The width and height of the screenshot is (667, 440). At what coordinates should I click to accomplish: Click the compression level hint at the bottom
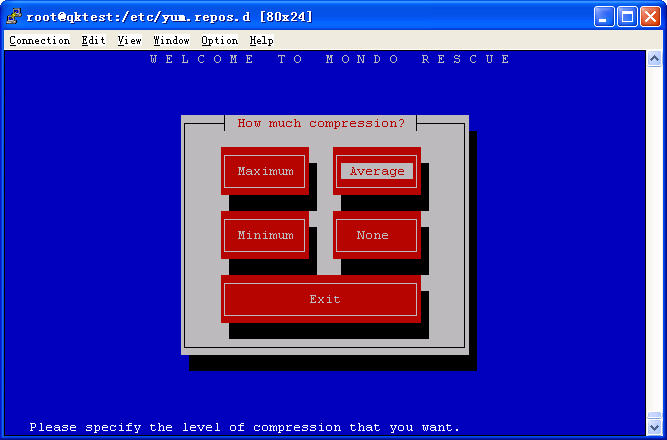245,427
